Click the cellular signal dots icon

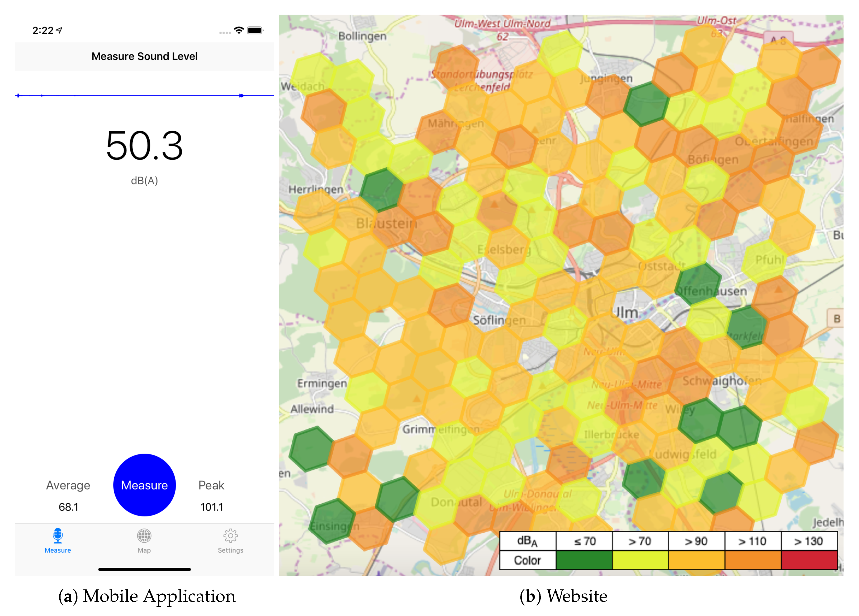click(x=225, y=32)
